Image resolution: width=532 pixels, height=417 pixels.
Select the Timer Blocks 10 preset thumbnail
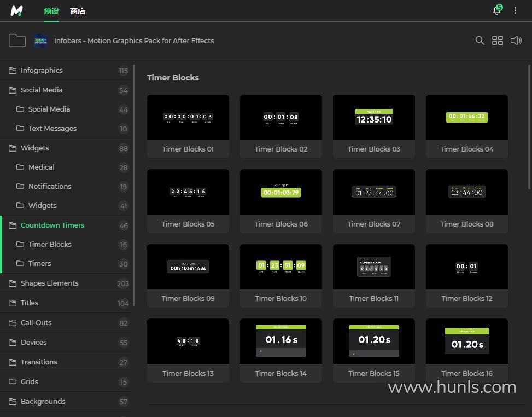click(x=281, y=267)
